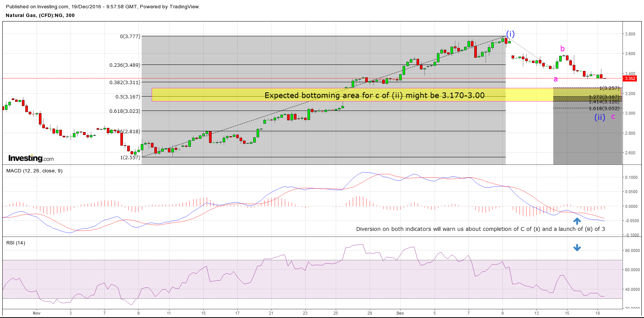644x318 pixels.
Task: Click the 25 date label on time axis
Action: point(336,313)
